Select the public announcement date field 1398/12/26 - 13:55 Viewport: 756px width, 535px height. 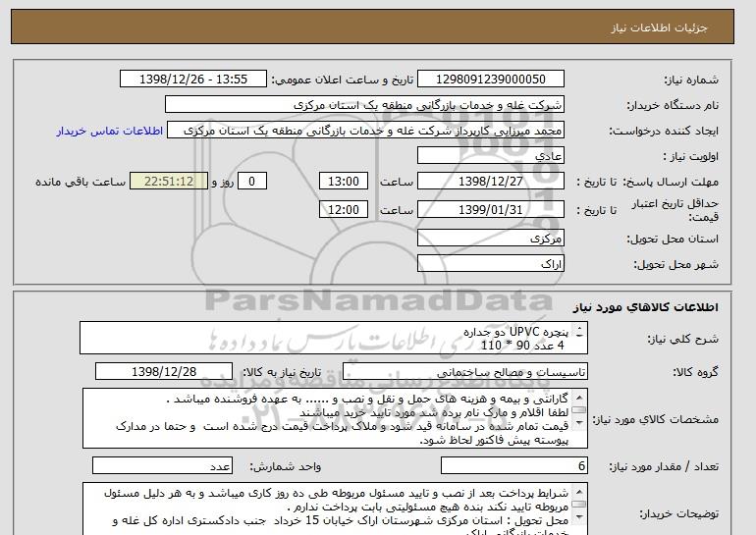pyautogui.click(x=192, y=80)
